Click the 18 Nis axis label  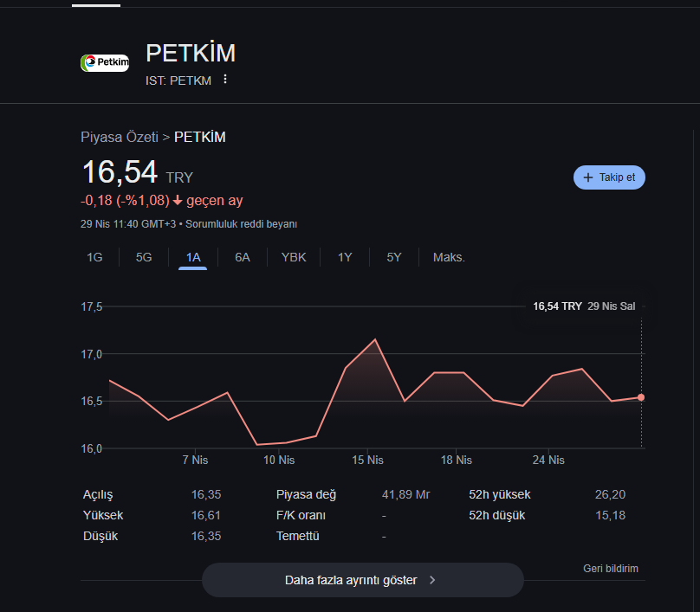tap(457, 460)
